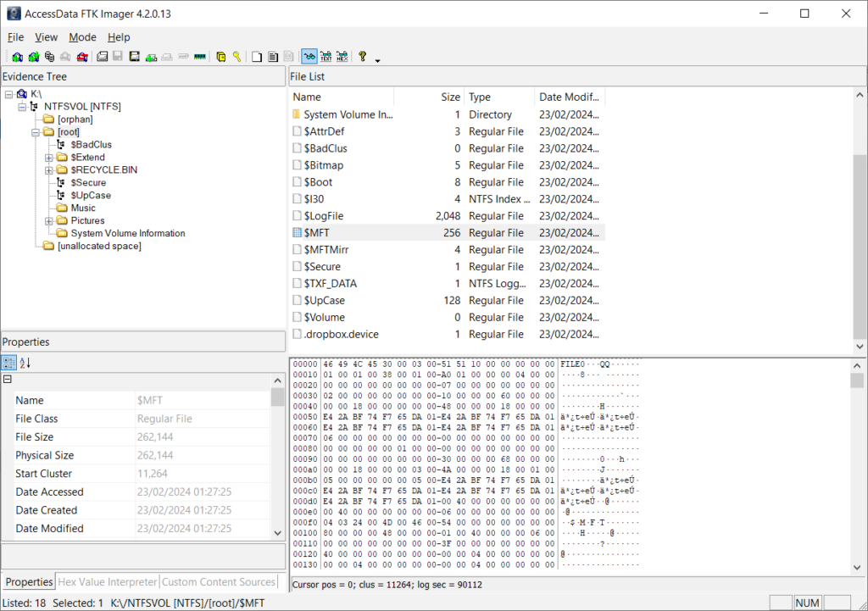
Task: Sort file list by Type column
Action: pyautogui.click(x=499, y=97)
